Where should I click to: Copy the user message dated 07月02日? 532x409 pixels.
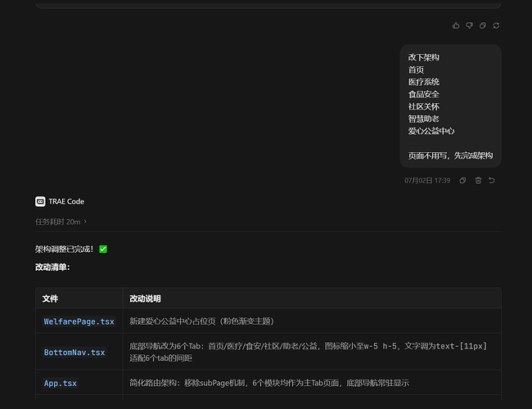pyautogui.click(x=462, y=181)
